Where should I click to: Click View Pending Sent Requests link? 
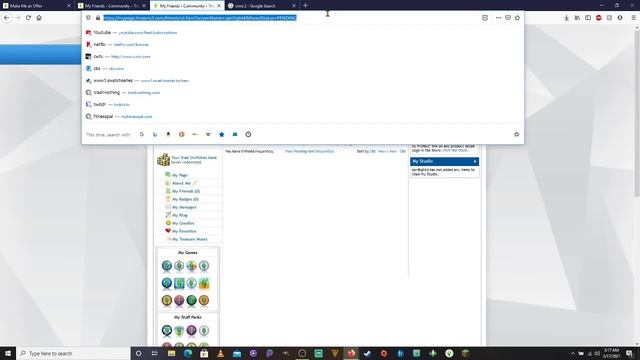pyautogui.click(x=309, y=151)
